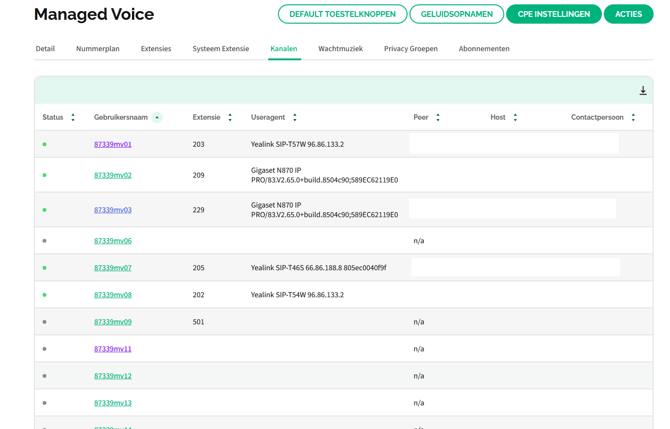This screenshot has height=429, width=670.
Task: Open user link 87339mv07
Action: pyautogui.click(x=113, y=268)
